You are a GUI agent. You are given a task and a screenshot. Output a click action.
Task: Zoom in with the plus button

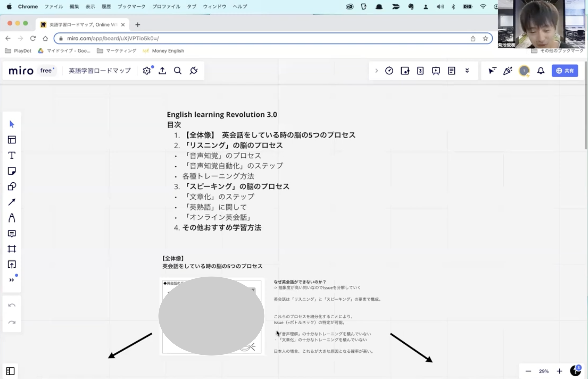[x=559, y=371]
